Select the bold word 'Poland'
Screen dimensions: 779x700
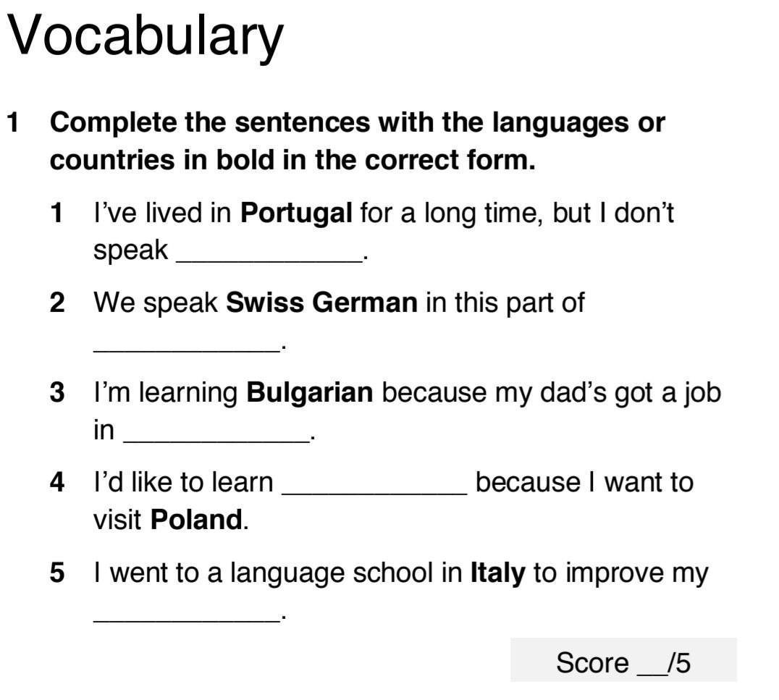(x=196, y=520)
